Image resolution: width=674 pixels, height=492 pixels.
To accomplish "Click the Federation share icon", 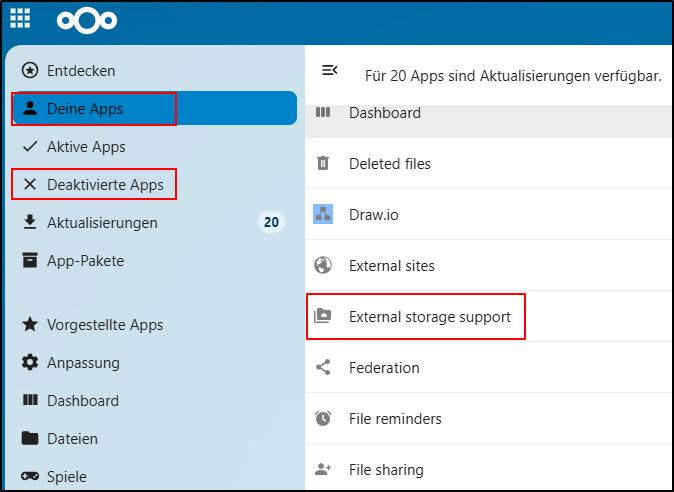I will coord(323,368).
